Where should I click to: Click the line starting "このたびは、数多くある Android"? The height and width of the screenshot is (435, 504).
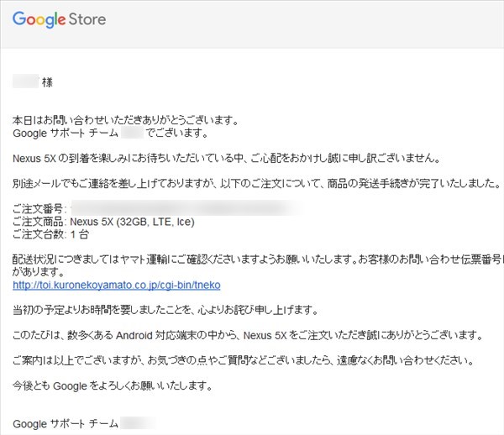pyautogui.click(x=248, y=335)
